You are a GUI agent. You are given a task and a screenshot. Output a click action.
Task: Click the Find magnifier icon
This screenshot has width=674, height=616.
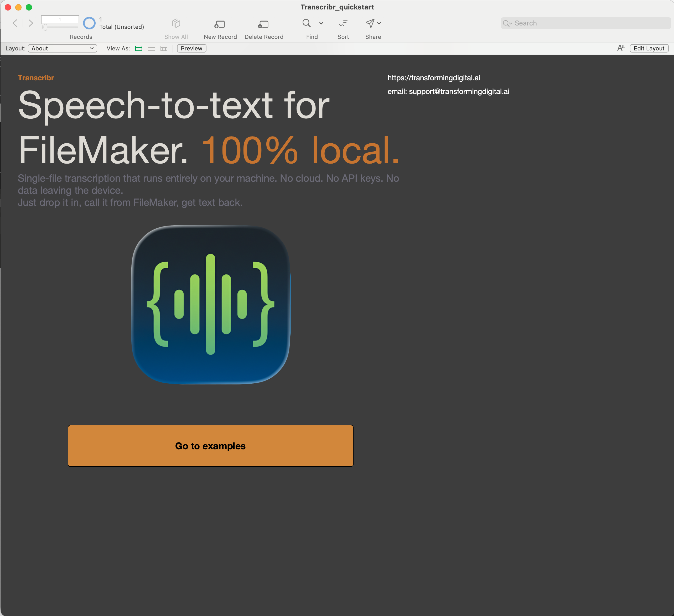click(306, 23)
